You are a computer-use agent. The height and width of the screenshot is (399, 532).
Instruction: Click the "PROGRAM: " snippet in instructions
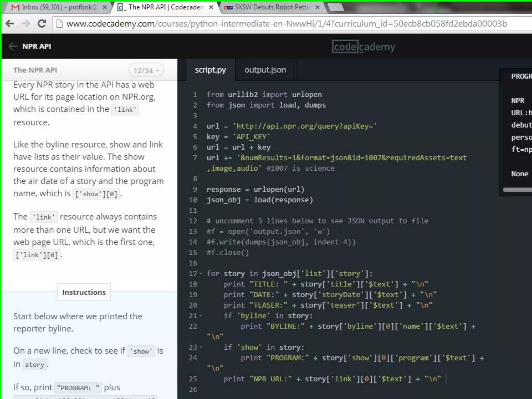[x=78, y=388]
